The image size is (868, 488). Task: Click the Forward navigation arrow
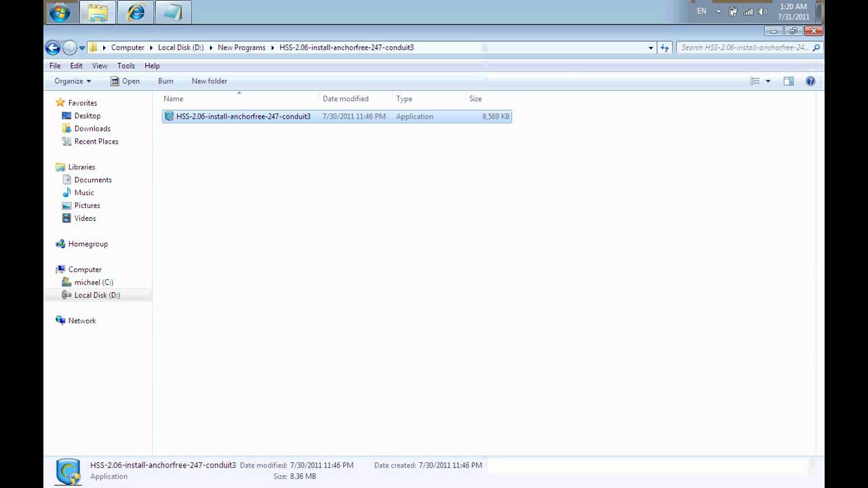(69, 47)
